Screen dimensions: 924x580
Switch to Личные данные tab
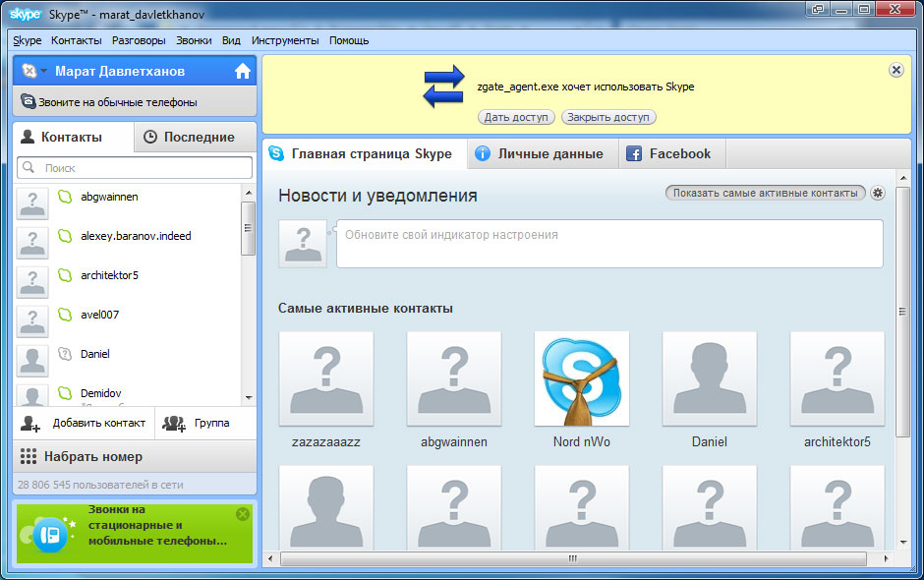coord(543,153)
